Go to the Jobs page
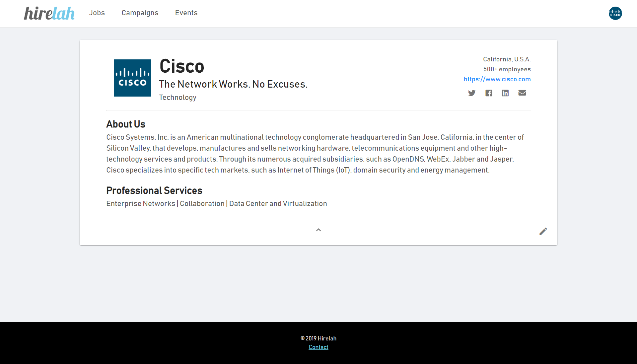Image resolution: width=637 pixels, height=364 pixels. point(97,13)
